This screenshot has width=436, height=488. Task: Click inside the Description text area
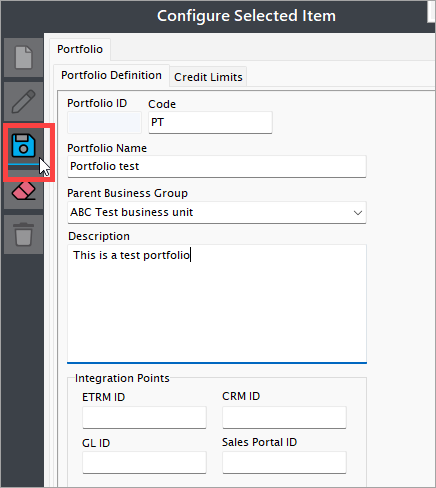217,304
